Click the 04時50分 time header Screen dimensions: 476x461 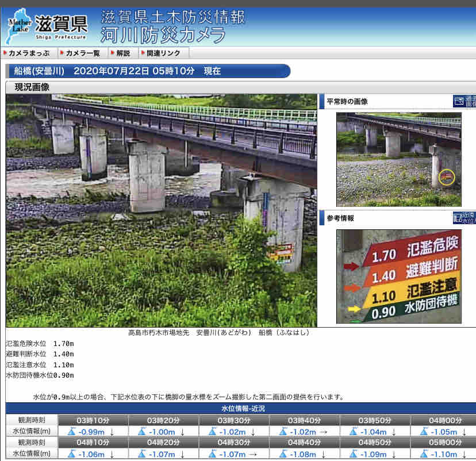click(375, 443)
